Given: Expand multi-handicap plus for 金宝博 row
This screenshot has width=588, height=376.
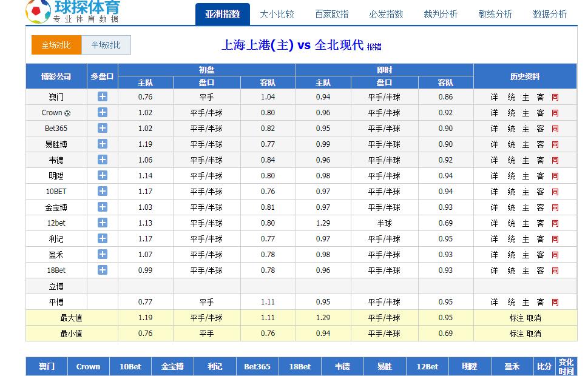Looking at the screenshot, I should [x=103, y=207].
